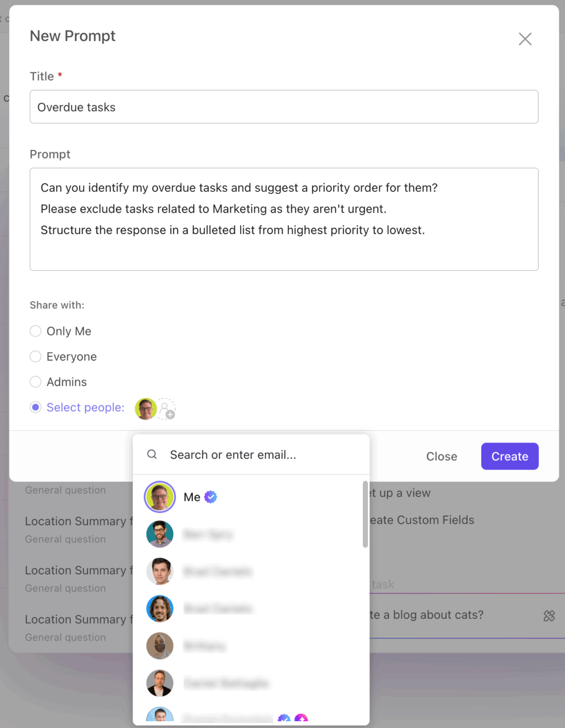
Task: Click the purple verified badge on the bottom user
Action: pyautogui.click(x=284, y=719)
